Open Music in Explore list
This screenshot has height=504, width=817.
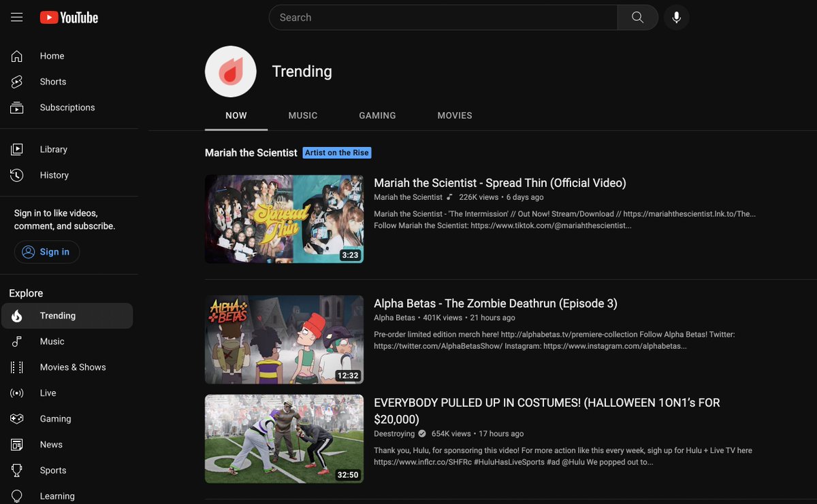67,341
